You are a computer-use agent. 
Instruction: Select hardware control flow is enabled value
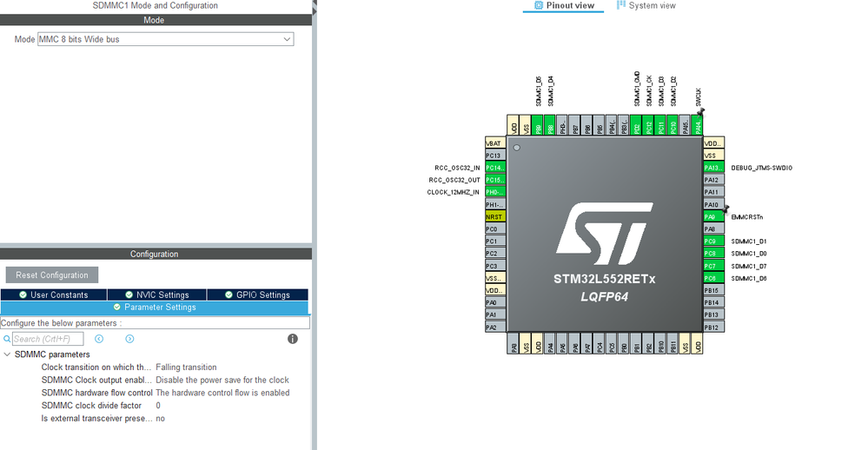click(x=222, y=393)
